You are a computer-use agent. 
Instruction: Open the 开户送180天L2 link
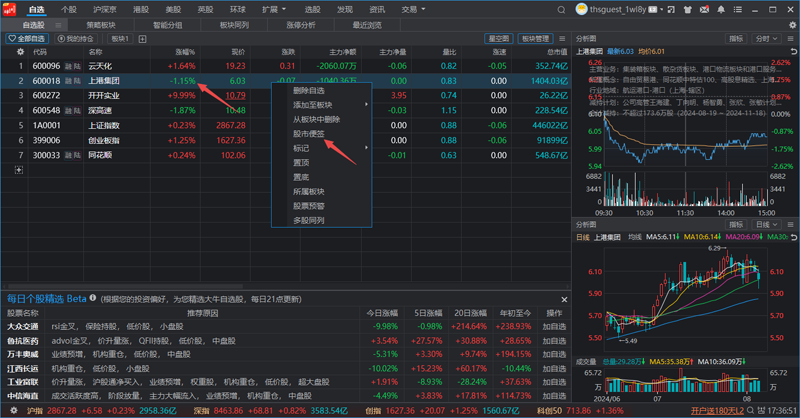click(717, 410)
